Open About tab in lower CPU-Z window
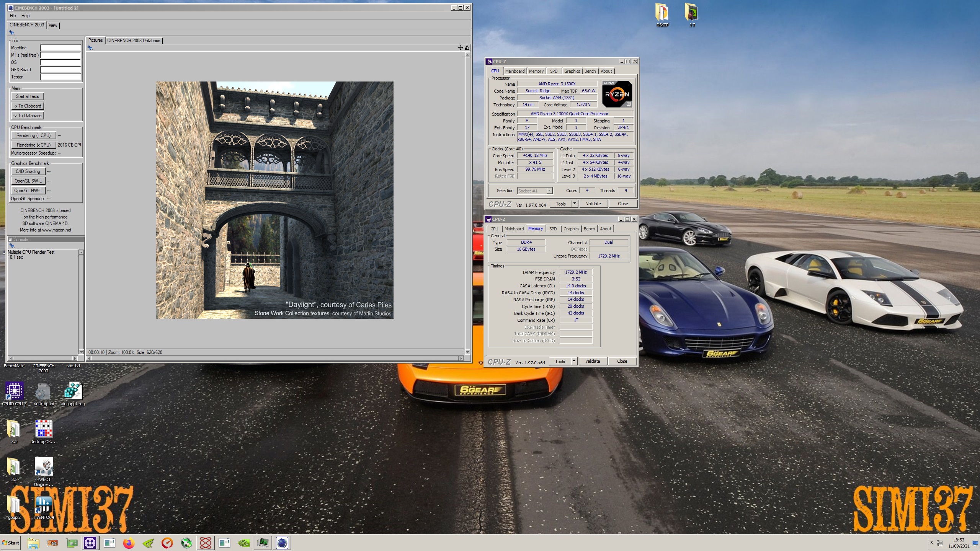The image size is (980, 551). coord(606,229)
